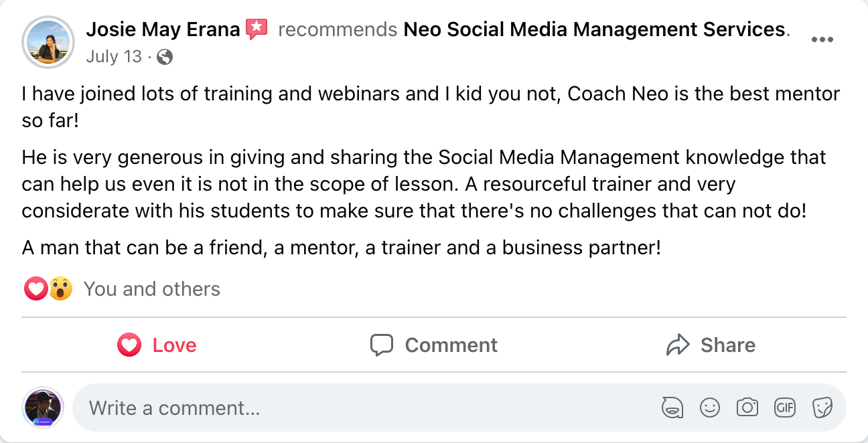The height and width of the screenshot is (443, 868).
Task: Focus the "Write a comment..." field
Action: pyautogui.click(x=362, y=408)
